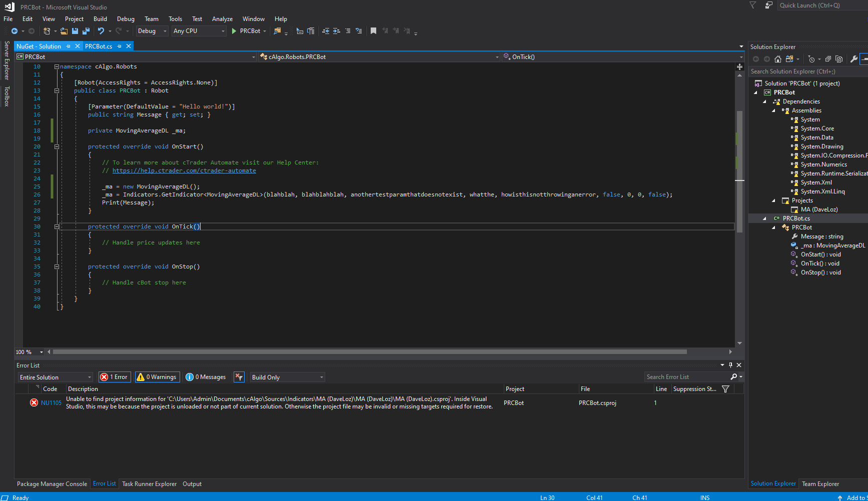Save the current file with Save icon
The height and width of the screenshot is (501, 868).
(x=75, y=31)
